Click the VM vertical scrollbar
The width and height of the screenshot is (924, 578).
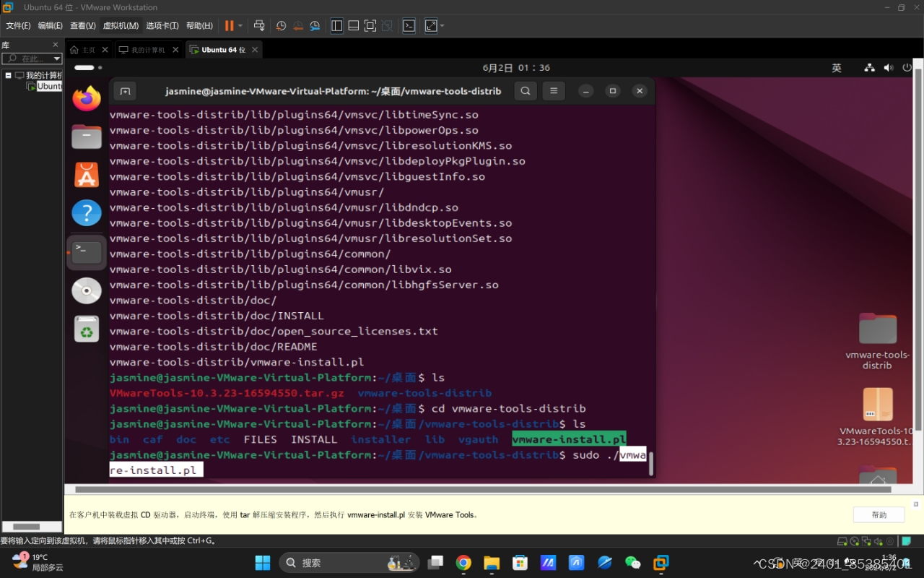[918, 249]
